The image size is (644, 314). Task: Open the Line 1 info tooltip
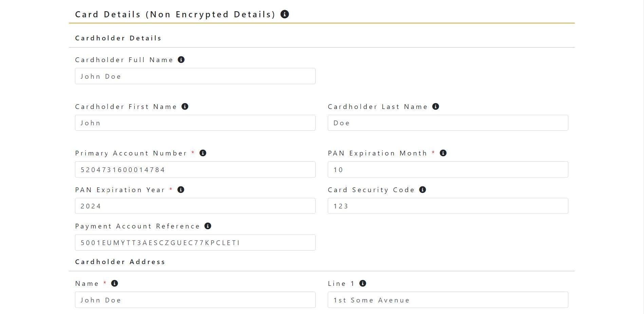coord(362,283)
